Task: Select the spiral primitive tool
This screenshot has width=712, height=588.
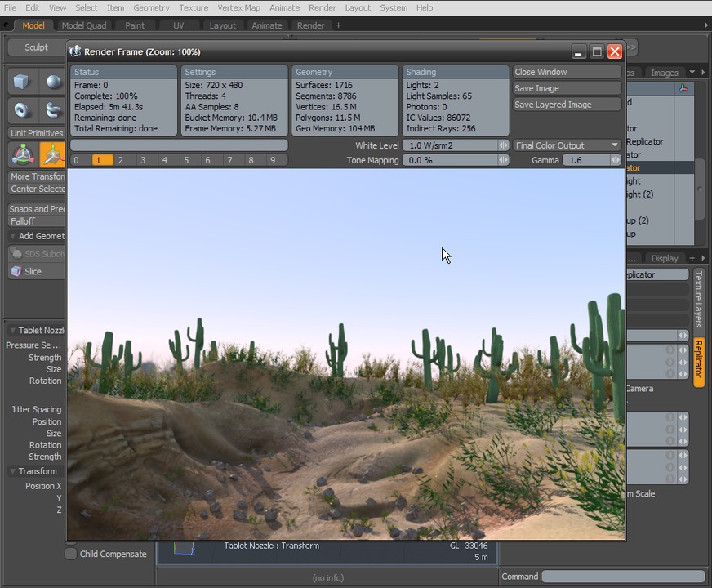Action: point(52,109)
